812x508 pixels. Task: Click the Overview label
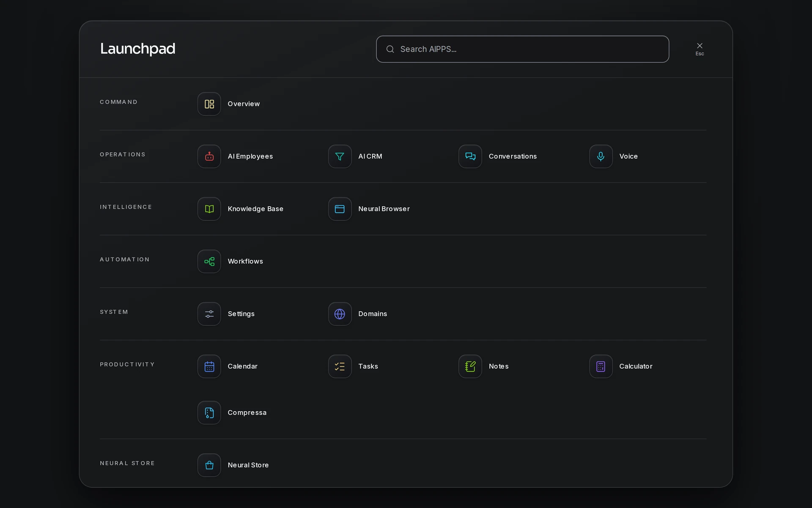pos(244,104)
